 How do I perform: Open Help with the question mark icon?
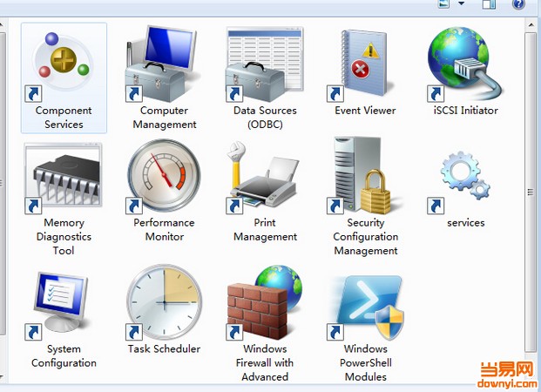[518, 3]
